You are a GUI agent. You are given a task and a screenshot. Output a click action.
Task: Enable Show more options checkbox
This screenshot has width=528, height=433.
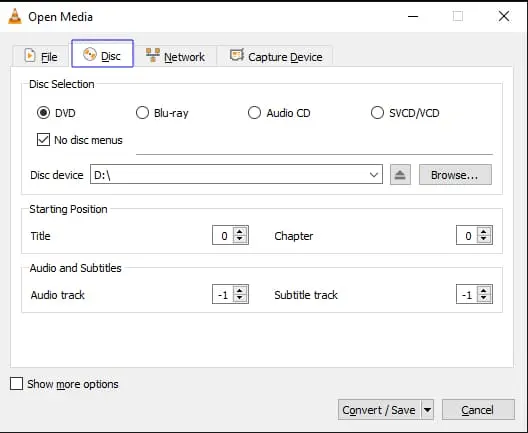16,384
